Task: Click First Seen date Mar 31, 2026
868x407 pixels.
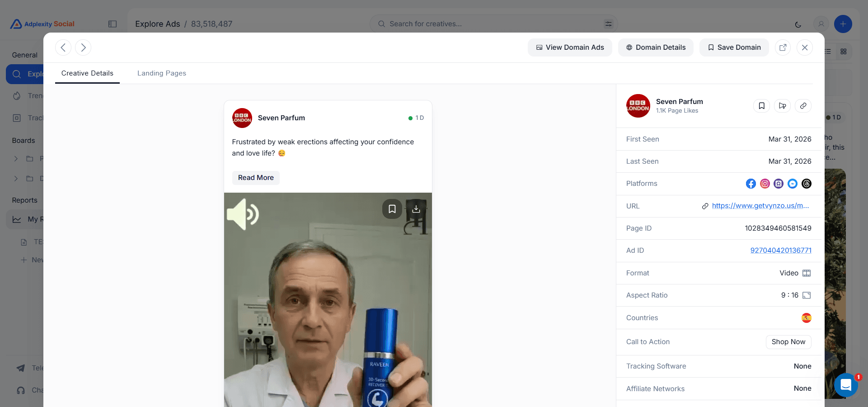Action: (x=789, y=139)
